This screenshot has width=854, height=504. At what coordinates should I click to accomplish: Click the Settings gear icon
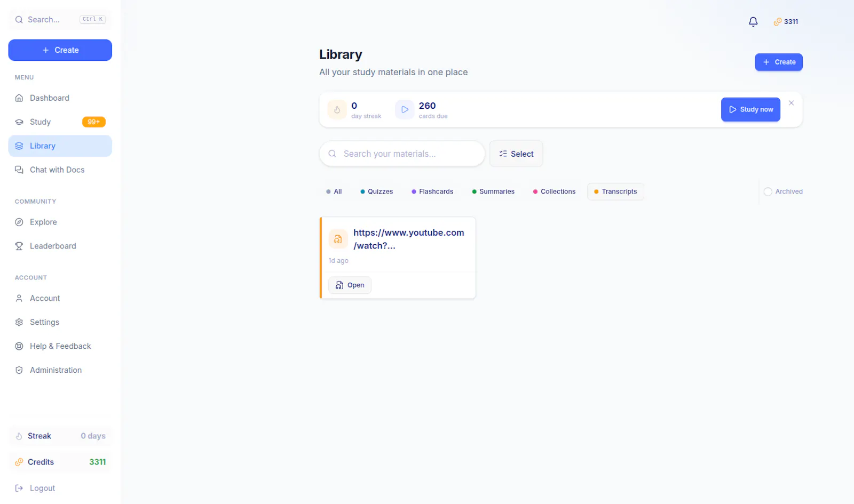(19, 323)
